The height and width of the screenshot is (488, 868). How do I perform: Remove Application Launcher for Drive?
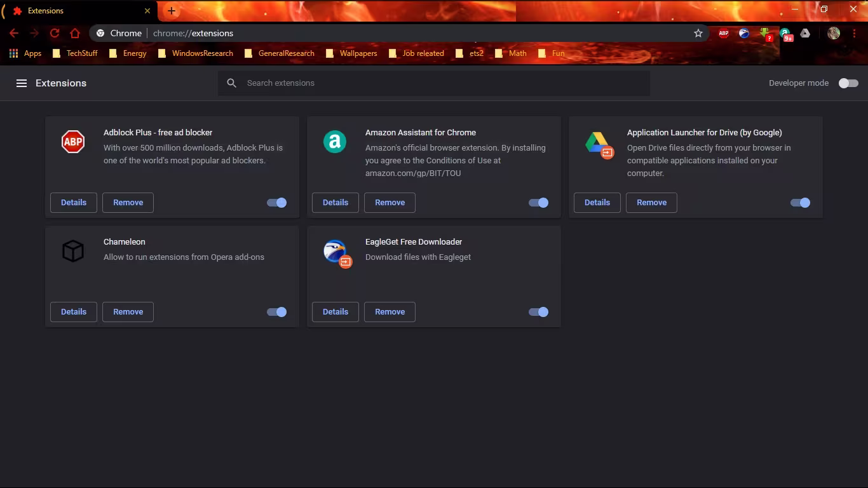click(651, 203)
